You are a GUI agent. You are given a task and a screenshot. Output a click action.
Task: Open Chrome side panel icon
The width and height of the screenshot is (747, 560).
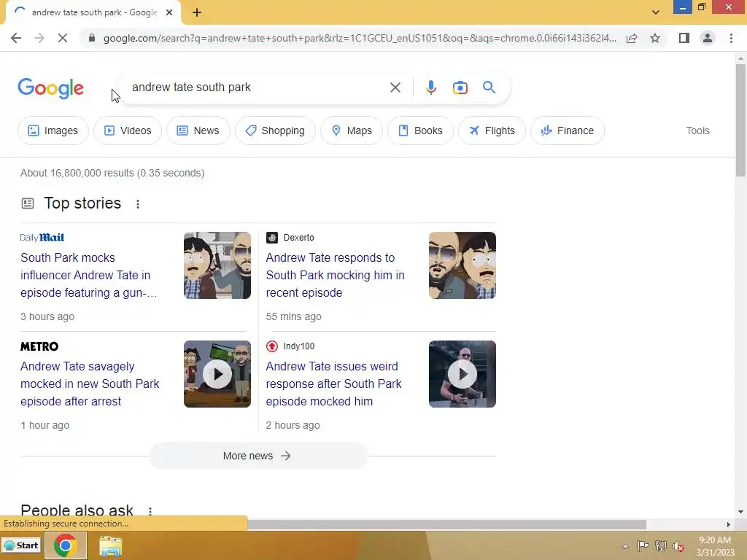click(x=684, y=38)
